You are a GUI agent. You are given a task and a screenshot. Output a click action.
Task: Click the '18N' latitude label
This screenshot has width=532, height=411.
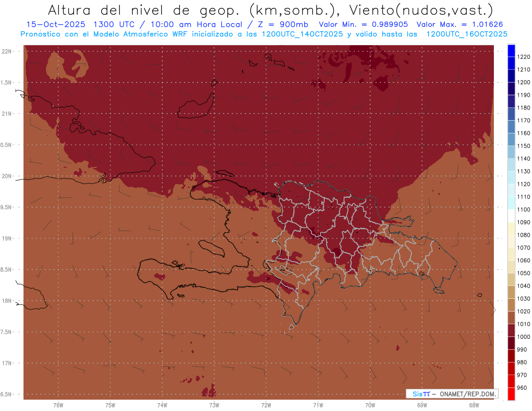coord(7,301)
